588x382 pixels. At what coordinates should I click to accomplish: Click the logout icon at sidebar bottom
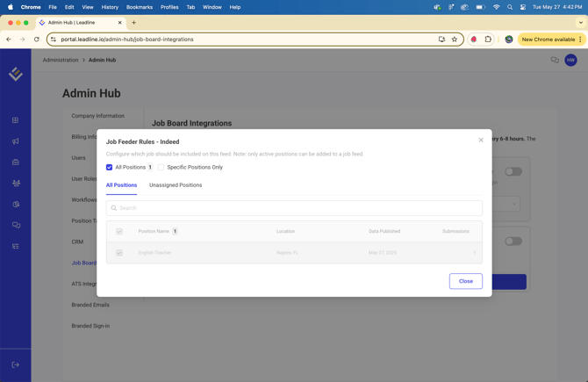coord(16,364)
